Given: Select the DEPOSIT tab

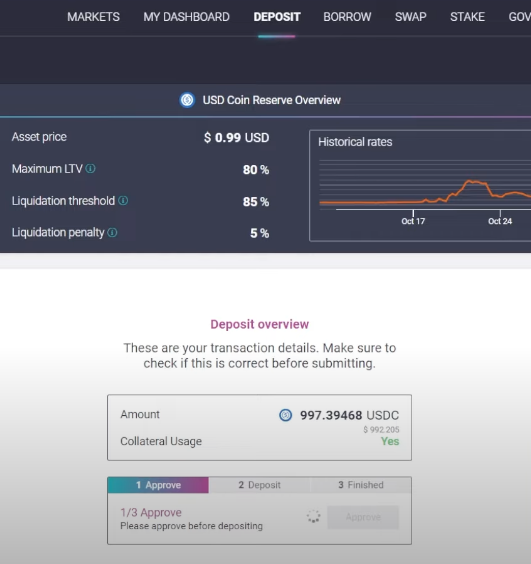Looking at the screenshot, I should (x=277, y=17).
